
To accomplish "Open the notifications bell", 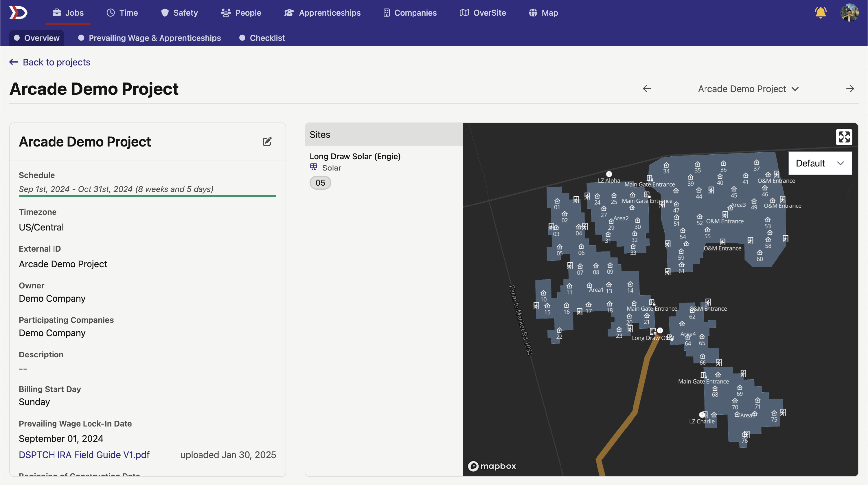I will pyautogui.click(x=821, y=13).
